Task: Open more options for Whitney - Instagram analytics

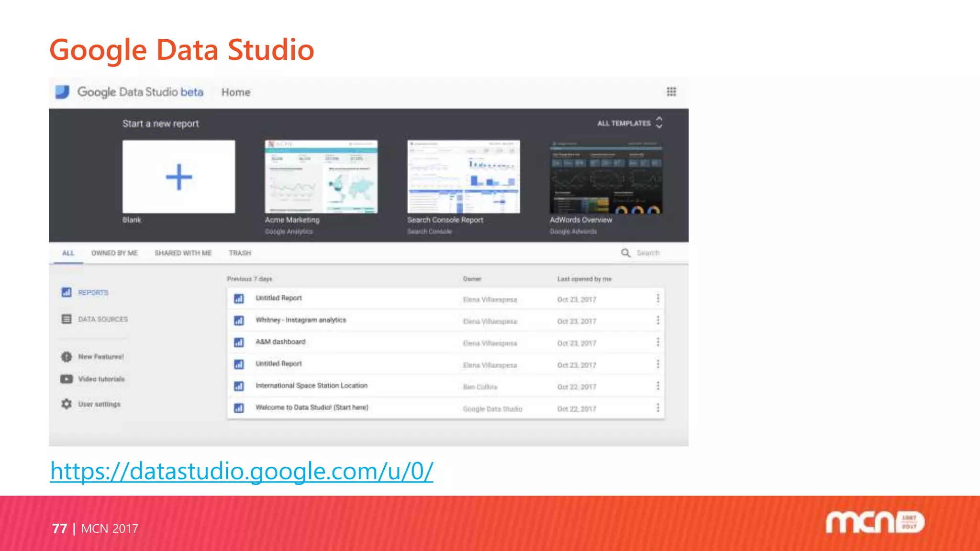Action: (658, 320)
